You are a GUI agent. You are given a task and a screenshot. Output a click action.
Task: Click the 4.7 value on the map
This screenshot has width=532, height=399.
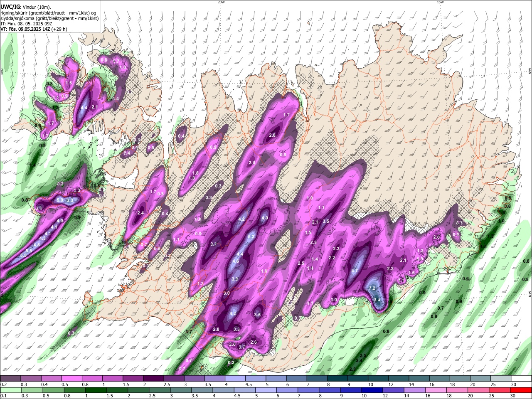tap(355, 271)
